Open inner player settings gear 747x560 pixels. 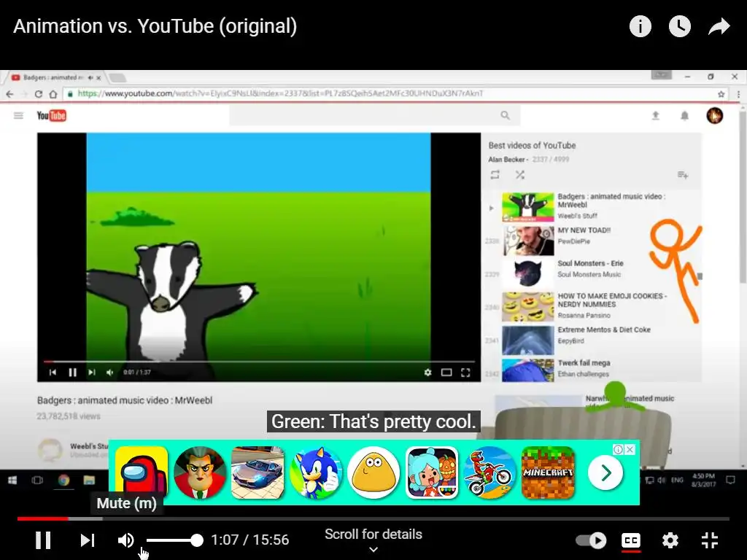click(427, 372)
